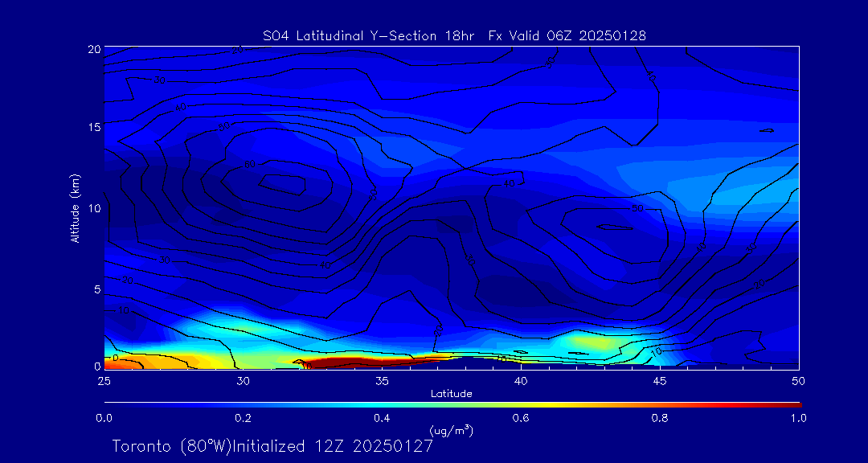This screenshot has height=463, width=868.
Task: Click colorbar tick label "0.8"
Action: [x=660, y=418]
